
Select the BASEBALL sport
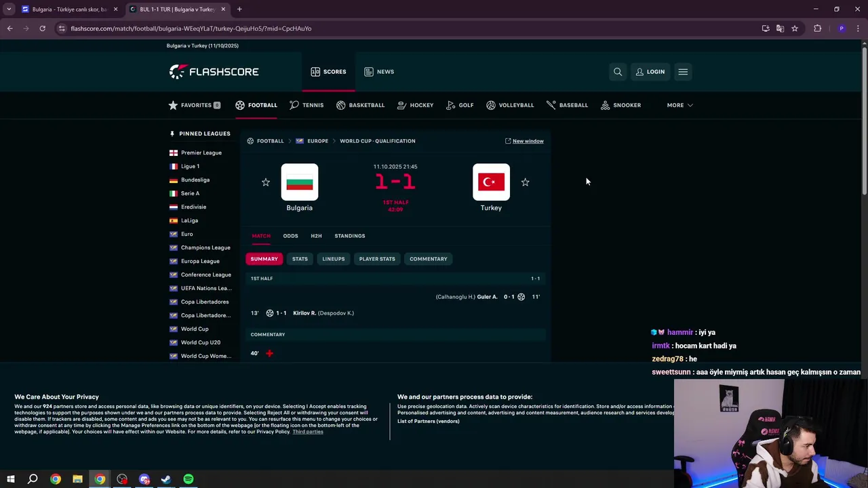click(x=567, y=105)
